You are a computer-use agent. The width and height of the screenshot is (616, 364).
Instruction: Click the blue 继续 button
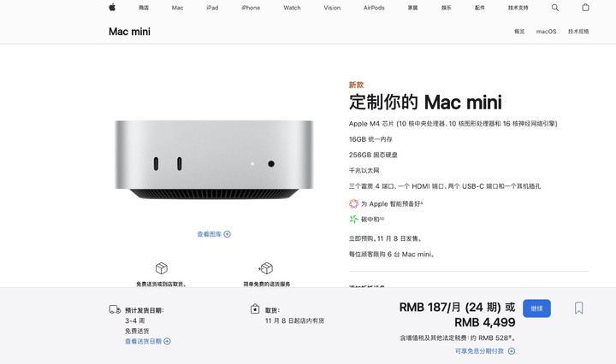click(536, 308)
